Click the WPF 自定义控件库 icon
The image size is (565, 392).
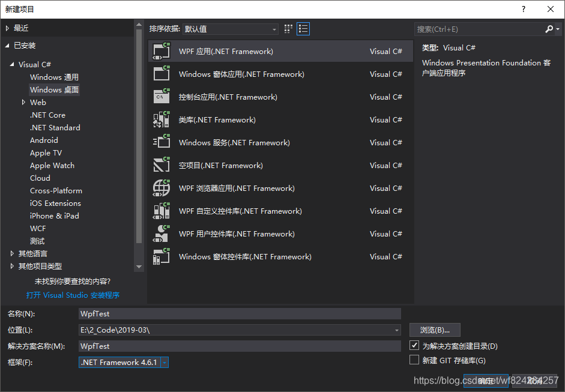click(162, 211)
